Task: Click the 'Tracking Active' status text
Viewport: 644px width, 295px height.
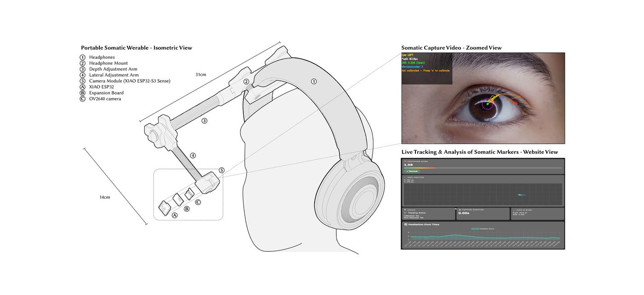Action: (x=417, y=213)
